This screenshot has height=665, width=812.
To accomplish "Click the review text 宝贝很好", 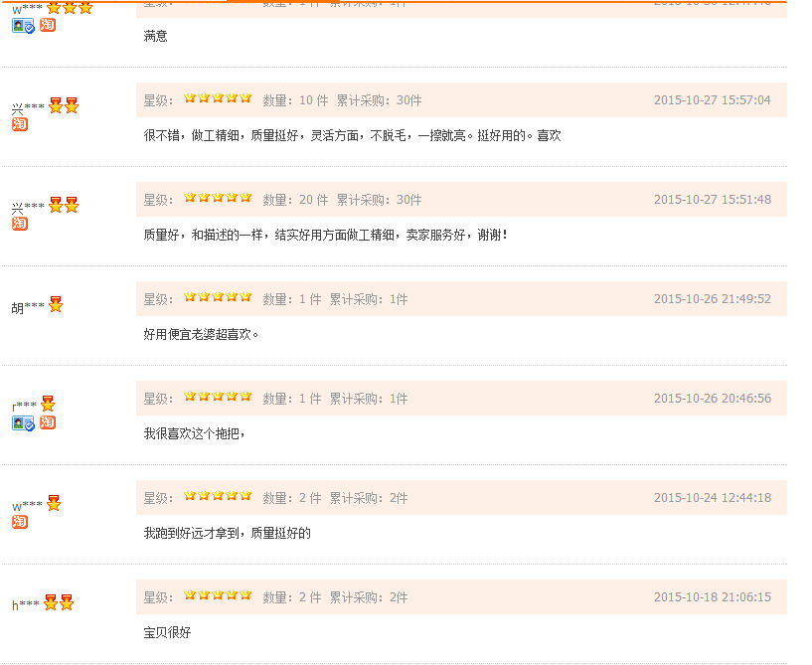I will (167, 632).
